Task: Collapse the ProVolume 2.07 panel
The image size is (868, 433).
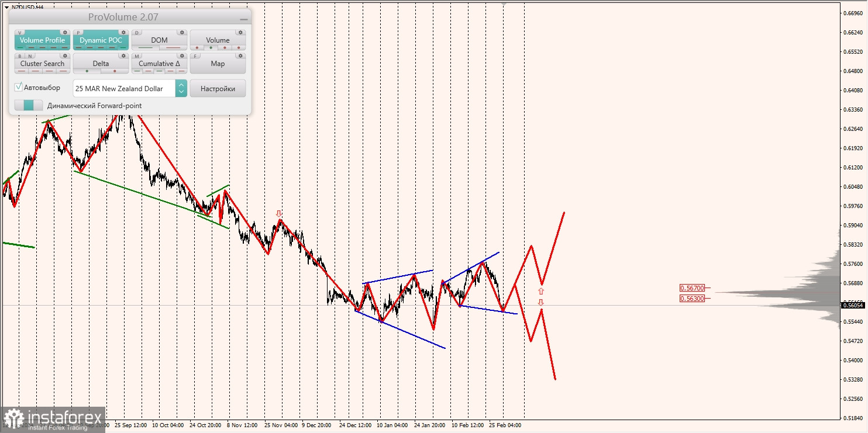Action: coord(243,19)
